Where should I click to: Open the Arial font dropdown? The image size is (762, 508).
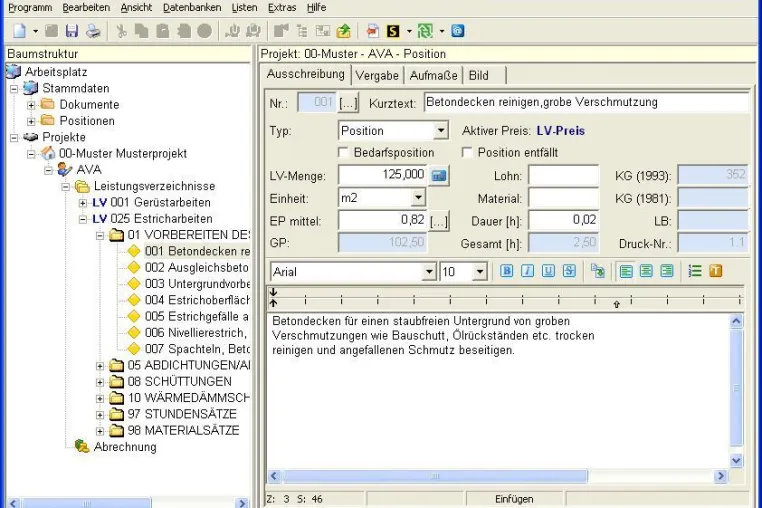[x=429, y=272]
